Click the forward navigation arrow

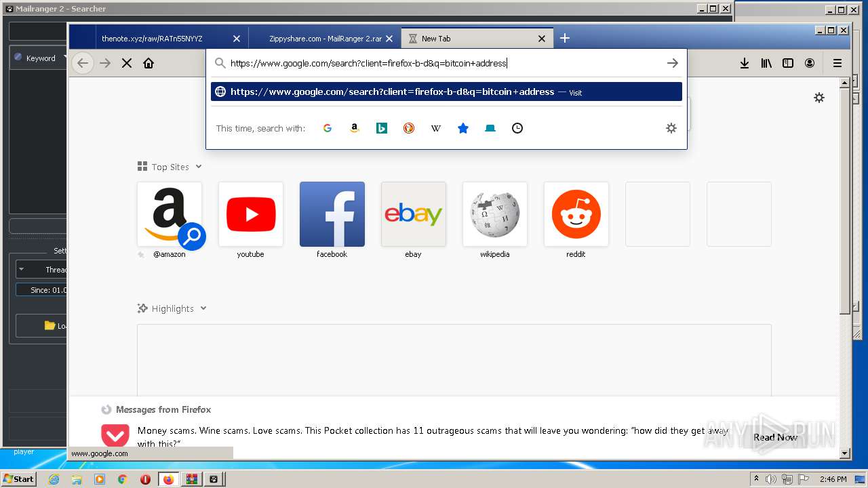(105, 63)
